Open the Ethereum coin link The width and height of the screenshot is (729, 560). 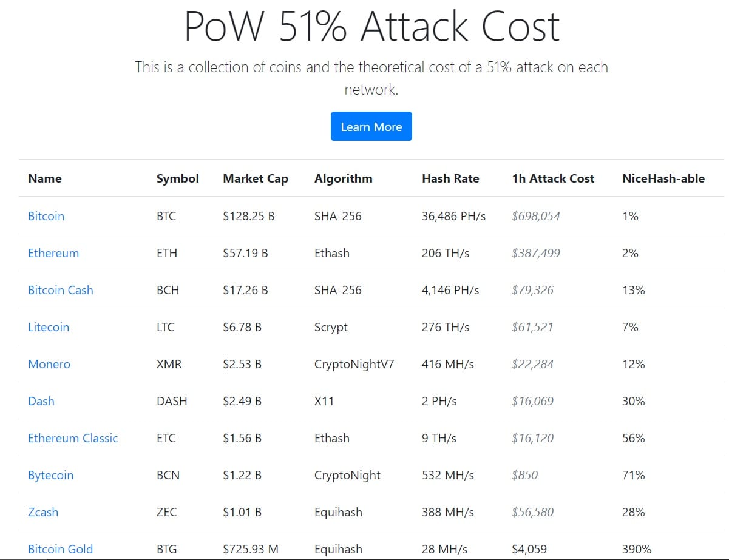[53, 253]
